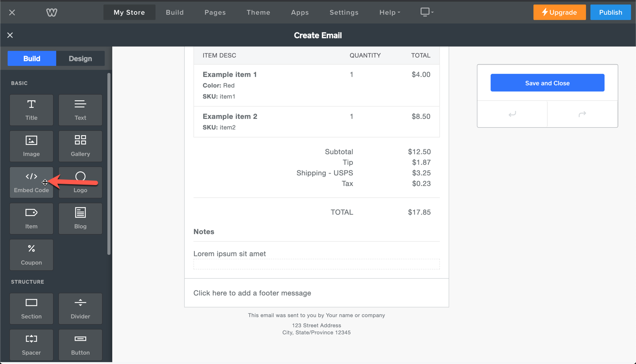
Task: Click the Weebly logo icon
Action: point(52,12)
